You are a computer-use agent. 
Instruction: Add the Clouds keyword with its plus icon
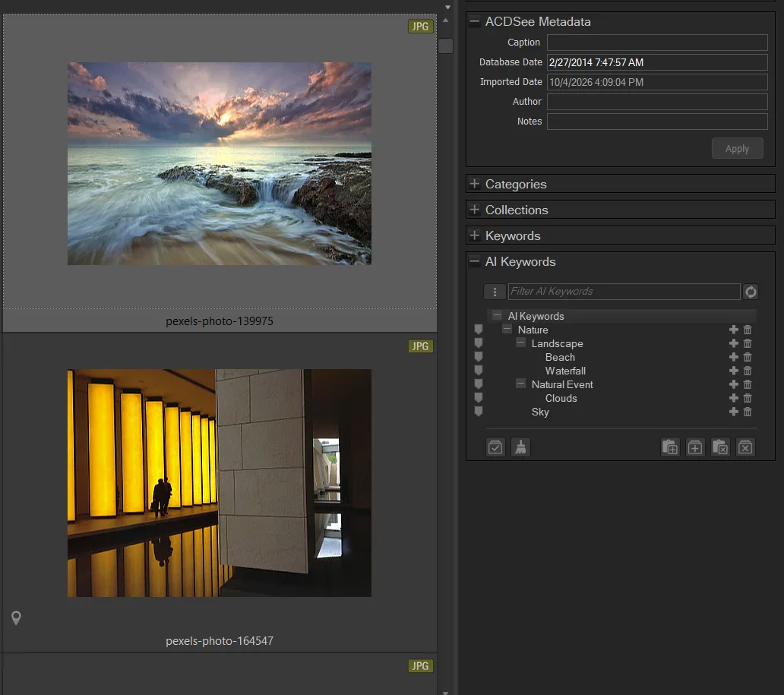734,398
